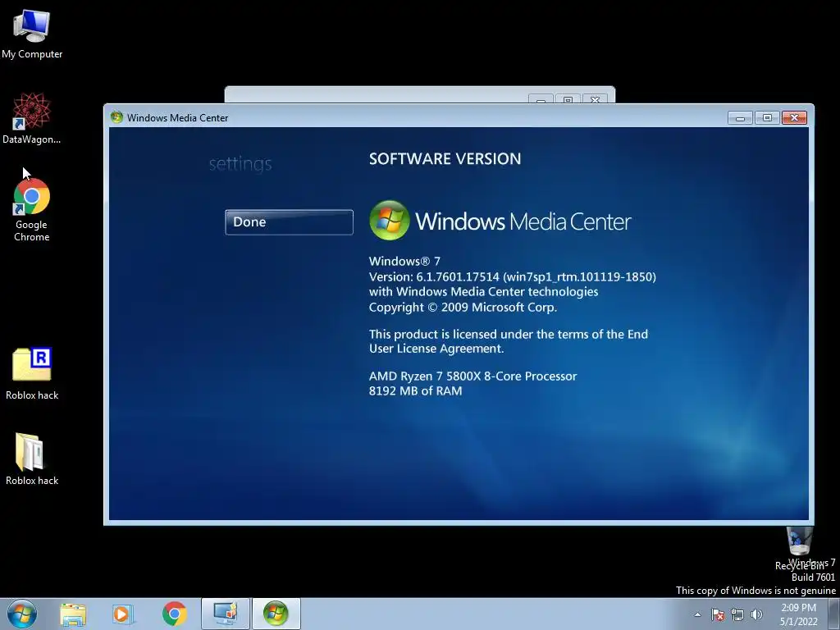
Task: Minimize the Windows Media Center window
Action: [x=741, y=117]
